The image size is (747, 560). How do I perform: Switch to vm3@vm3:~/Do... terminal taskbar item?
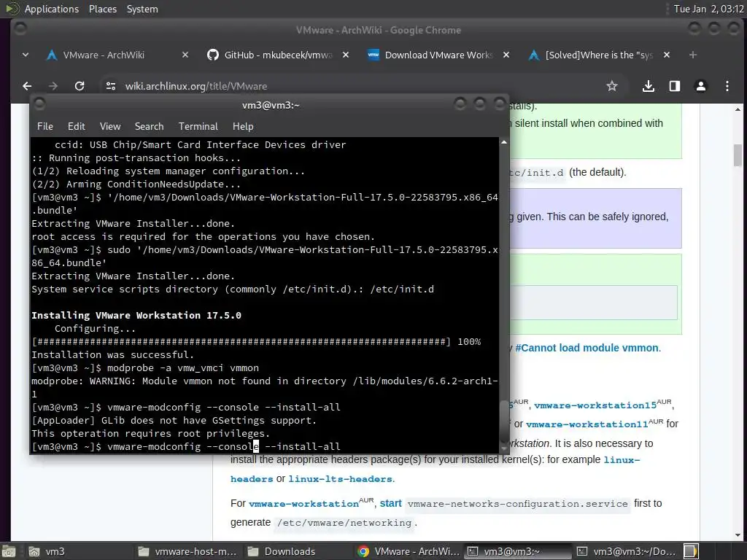(x=627, y=551)
